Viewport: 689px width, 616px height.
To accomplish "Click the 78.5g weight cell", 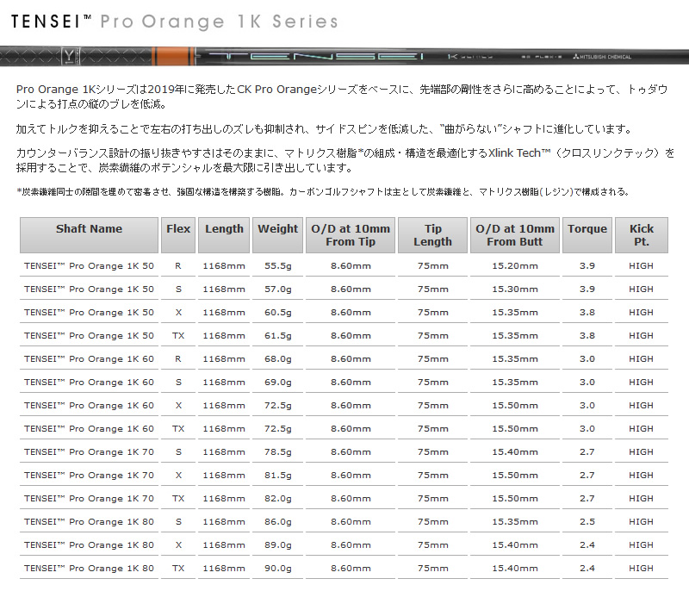I will (x=277, y=452).
